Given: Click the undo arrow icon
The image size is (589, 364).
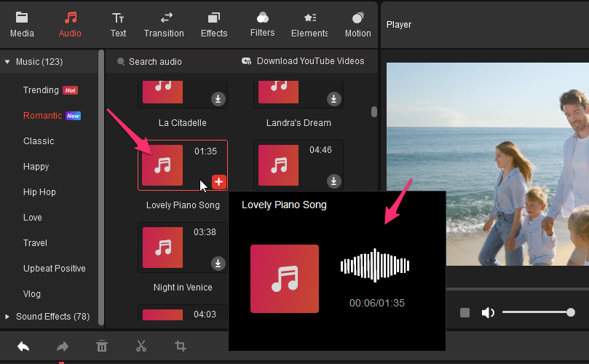Looking at the screenshot, I should pos(23,347).
